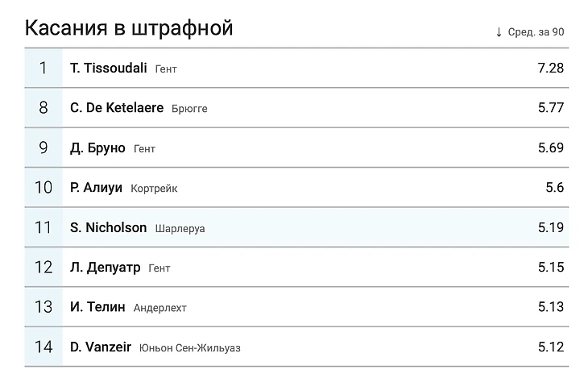The height and width of the screenshot is (374, 588).
Task: Click Юньон Сен-Жильуаз team name
Action: 189,348
